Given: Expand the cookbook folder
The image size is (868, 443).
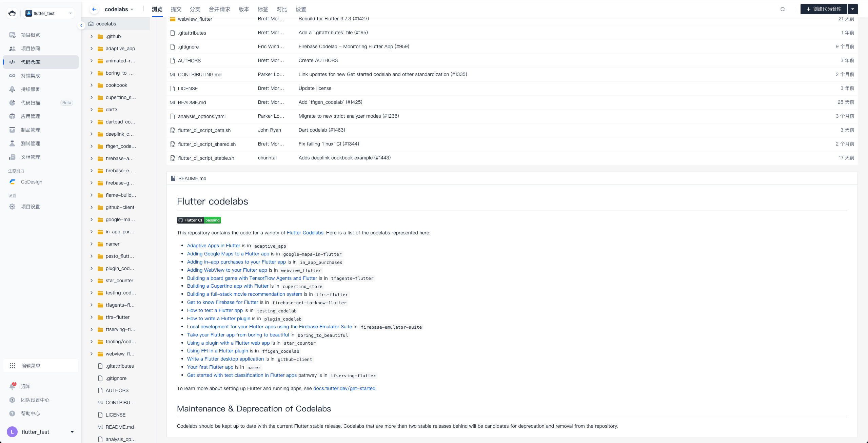Looking at the screenshot, I should point(92,85).
